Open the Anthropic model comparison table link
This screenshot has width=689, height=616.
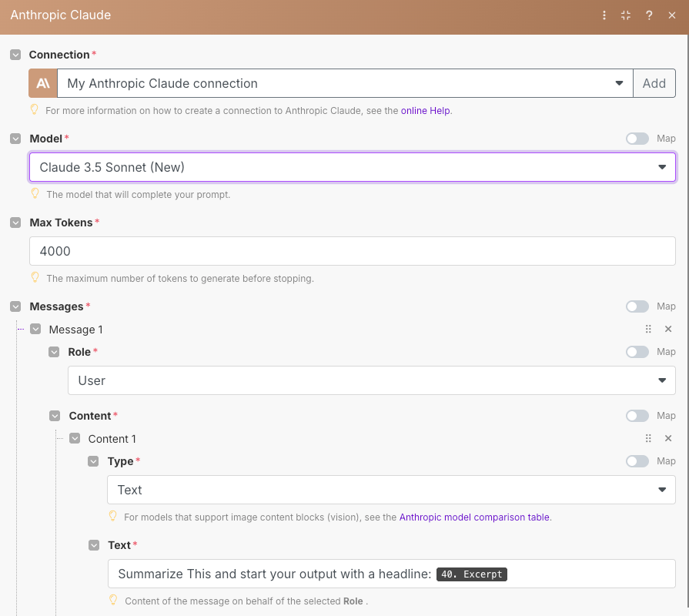click(474, 517)
